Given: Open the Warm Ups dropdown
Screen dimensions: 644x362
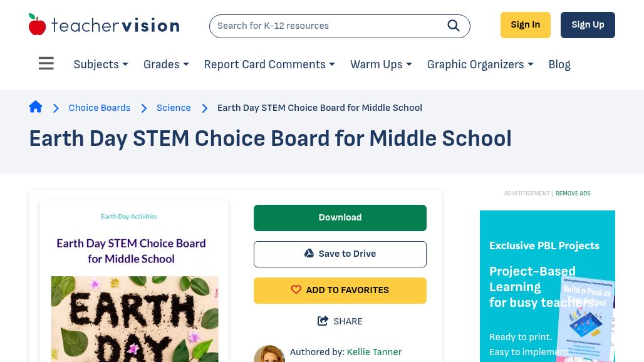Looking at the screenshot, I should 381,65.
